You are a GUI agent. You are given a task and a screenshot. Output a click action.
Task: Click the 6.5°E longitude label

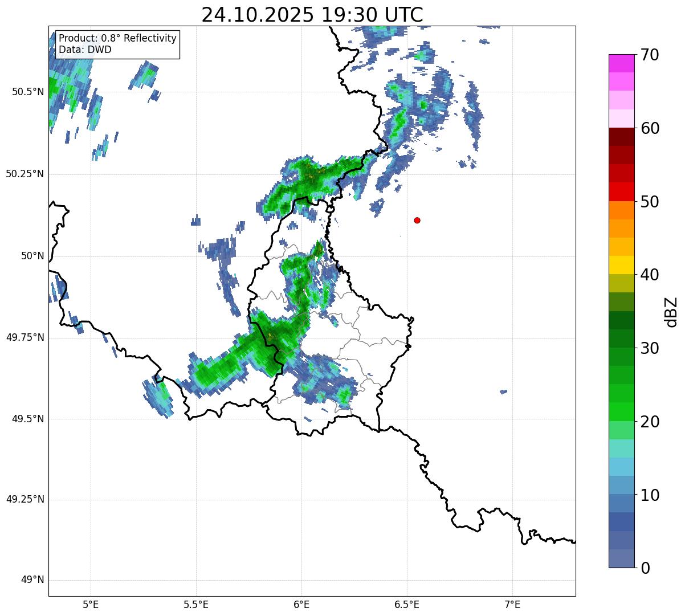[x=407, y=605]
